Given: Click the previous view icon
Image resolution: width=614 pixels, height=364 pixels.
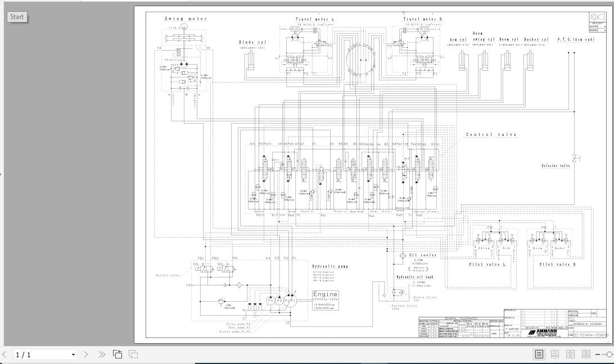Looking at the screenshot, I should [x=118, y=354].
